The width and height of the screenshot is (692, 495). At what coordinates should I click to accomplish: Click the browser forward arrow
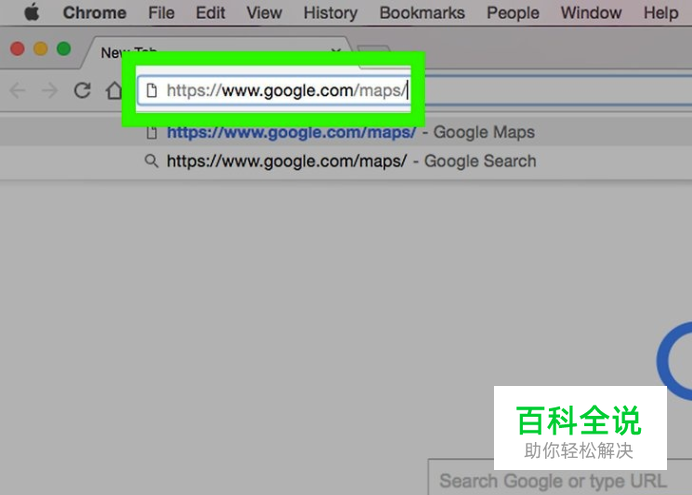pyautogui.click(x=50, y=90)
